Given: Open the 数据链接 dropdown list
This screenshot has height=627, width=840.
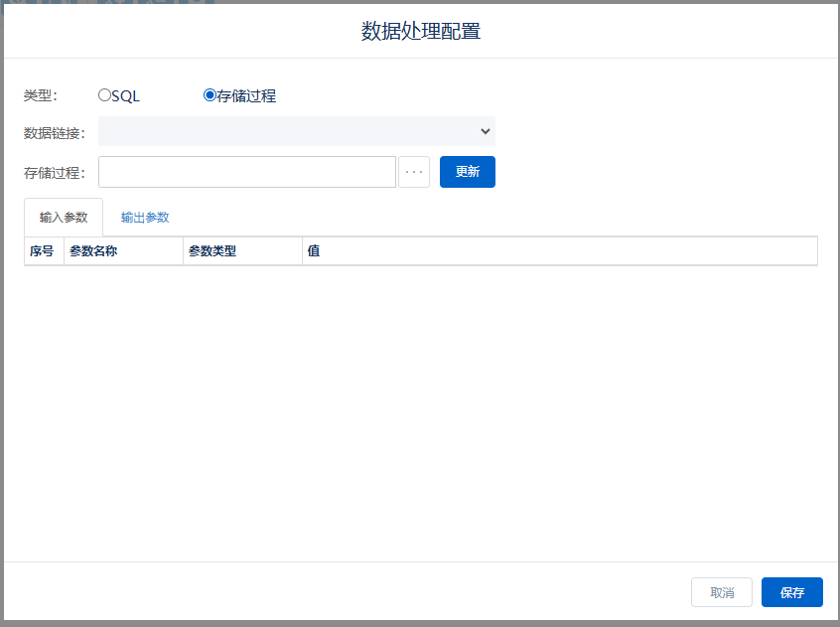Looking at the screenshot, I should coord(296,131).
